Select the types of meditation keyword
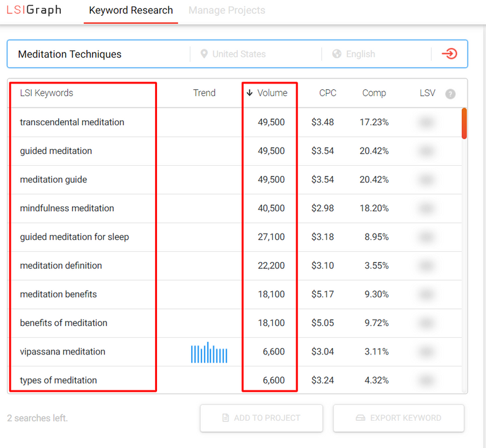486x448 pixels. [x=58, y=380]
